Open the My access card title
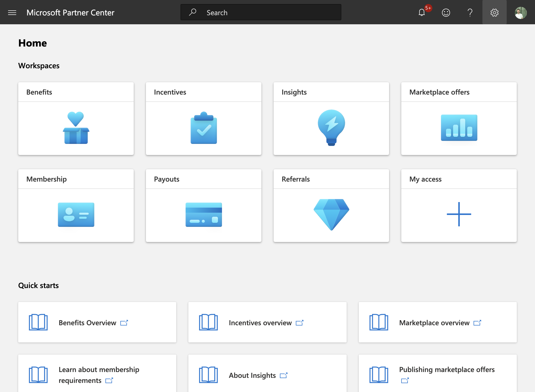The width and height of the screenshot is (535, 392). (x=425, y=179)
